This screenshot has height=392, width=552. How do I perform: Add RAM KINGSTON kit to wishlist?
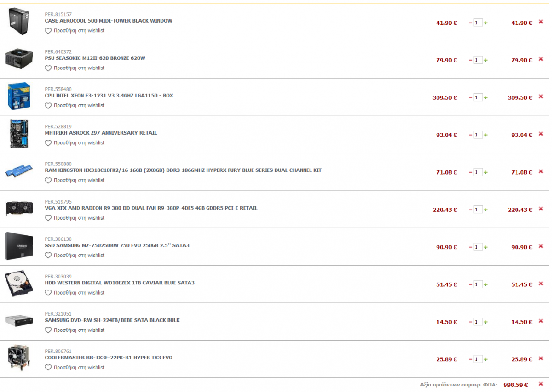75,180
